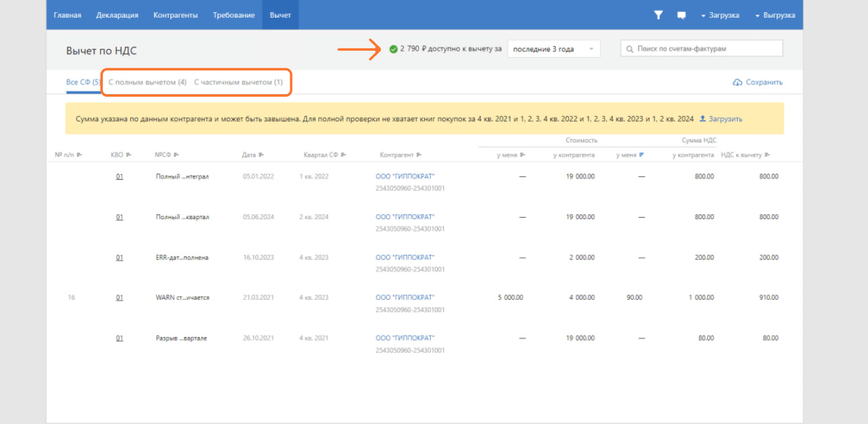Click KBO code 01 in WARN invoice row
The height and width of the screenshot is (424, 868).
pyautogui.click(x=120, y=298)
